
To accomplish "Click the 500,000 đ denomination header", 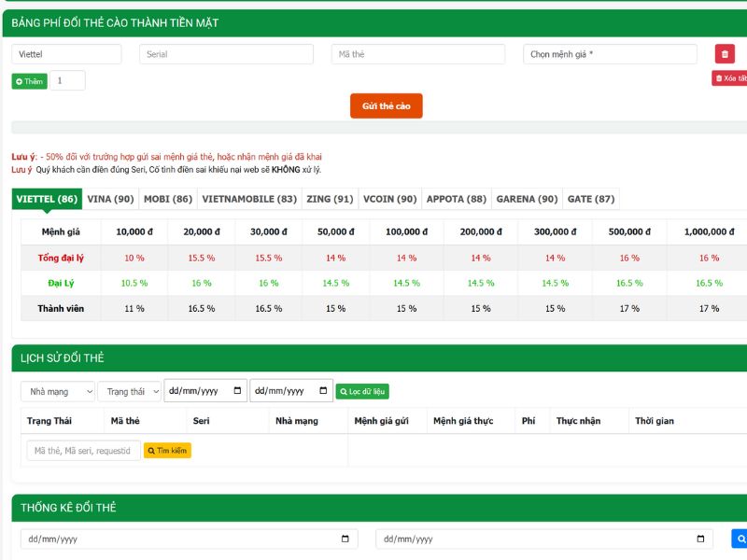I will point(629,231).
